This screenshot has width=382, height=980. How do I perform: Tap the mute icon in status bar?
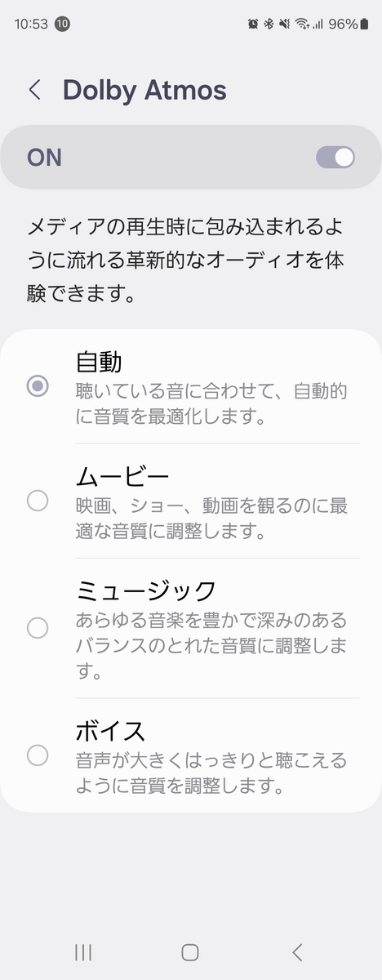coord(284,24)
